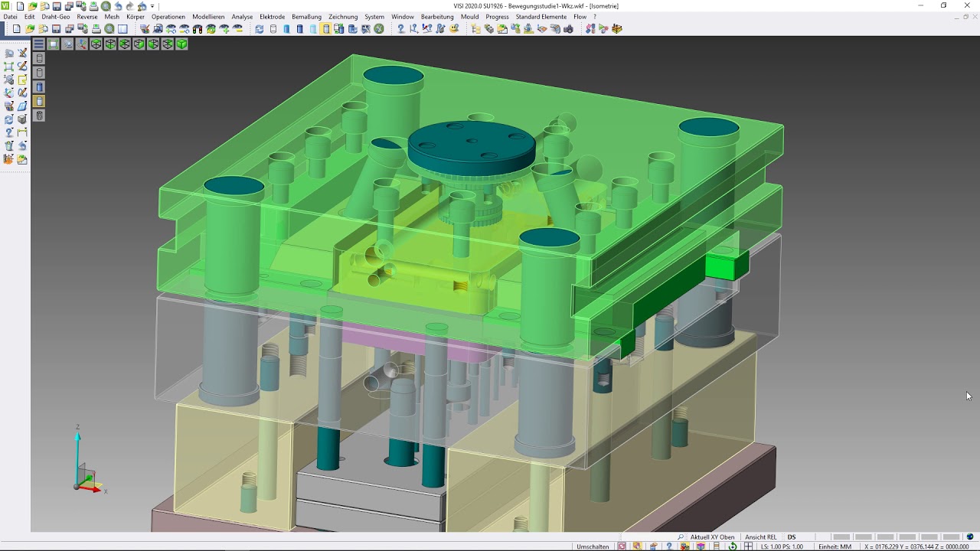Image resolution: width=980 pixels, height=551 pixels.
Task: Click the green circular tool icon
Action: click(379, 29)
